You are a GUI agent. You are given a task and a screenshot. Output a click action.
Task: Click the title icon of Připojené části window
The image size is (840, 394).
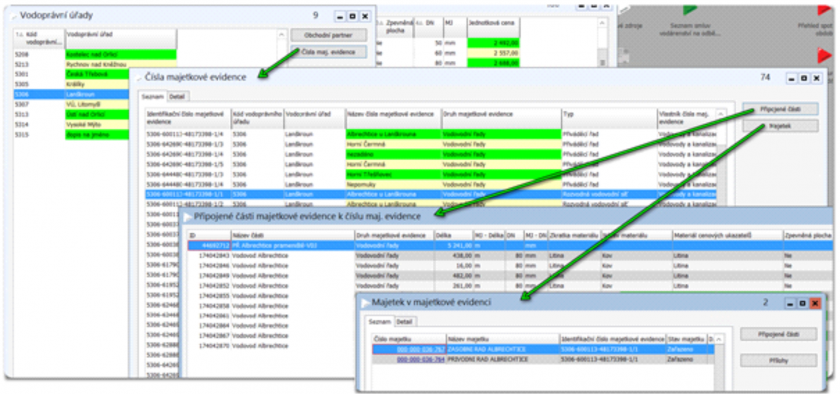tap(188, 217)
